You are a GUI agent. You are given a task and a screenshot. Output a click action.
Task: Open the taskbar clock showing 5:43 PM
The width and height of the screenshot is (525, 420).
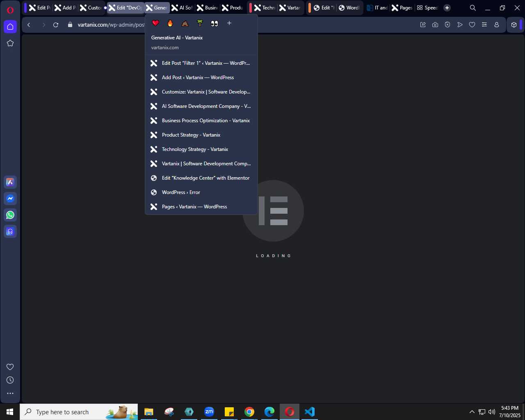point(510,412)
